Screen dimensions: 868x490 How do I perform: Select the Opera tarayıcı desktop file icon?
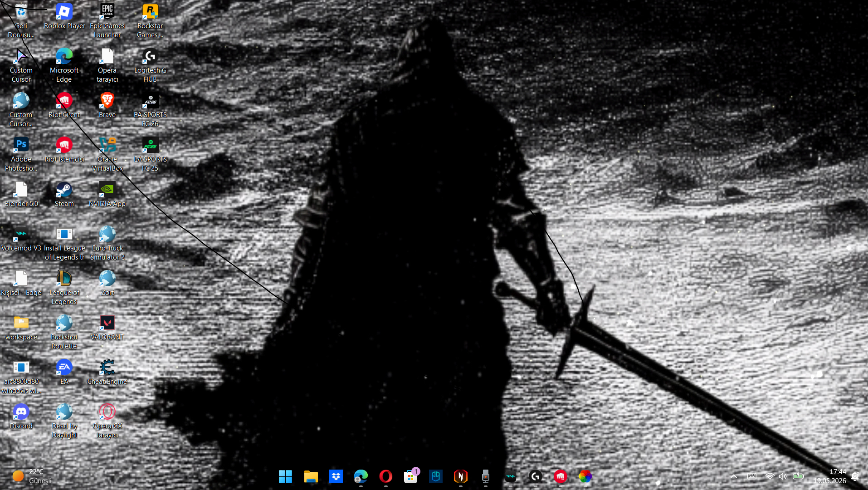click(107, 65)
